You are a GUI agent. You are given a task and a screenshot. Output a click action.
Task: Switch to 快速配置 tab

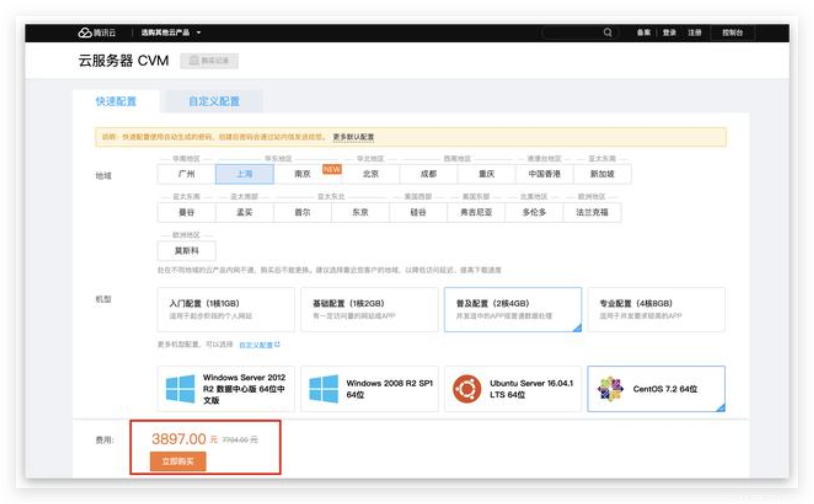(116, 101)
